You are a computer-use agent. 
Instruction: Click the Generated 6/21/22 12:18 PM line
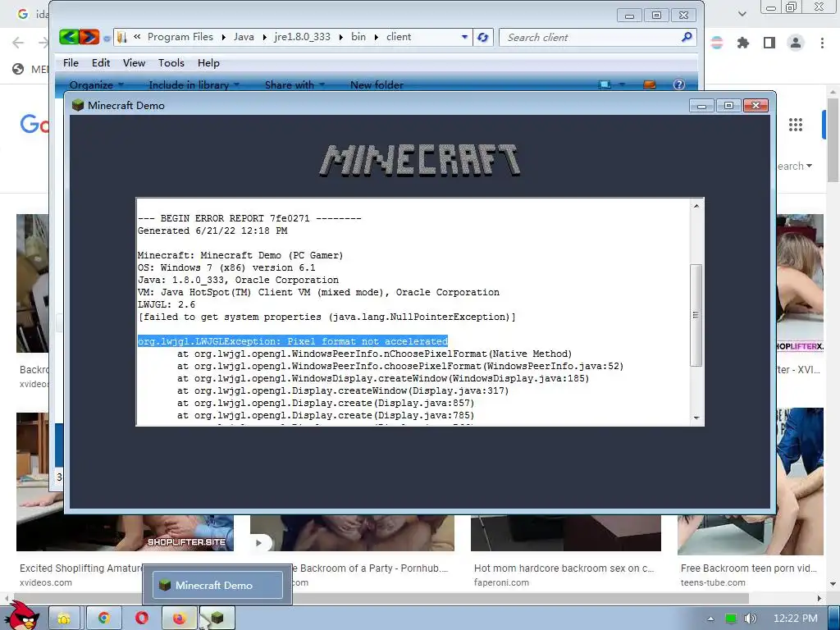click(x=212, y=231)
